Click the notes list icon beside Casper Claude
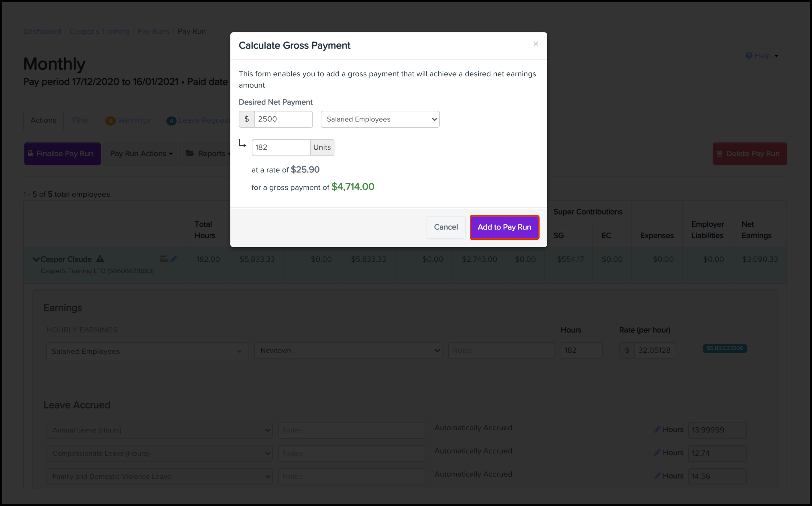This screenshot has width=812, height=506. [164, 259]
